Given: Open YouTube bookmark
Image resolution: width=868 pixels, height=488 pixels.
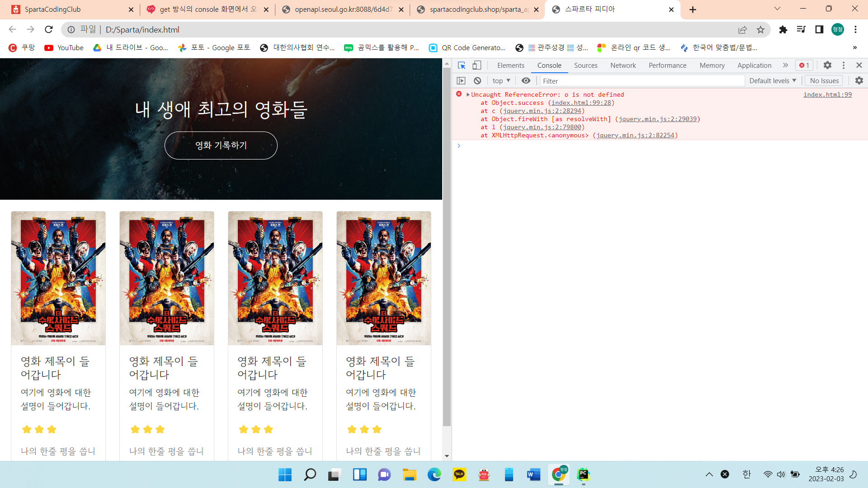Looking at the screenshot, I should (x=64, y=48).
